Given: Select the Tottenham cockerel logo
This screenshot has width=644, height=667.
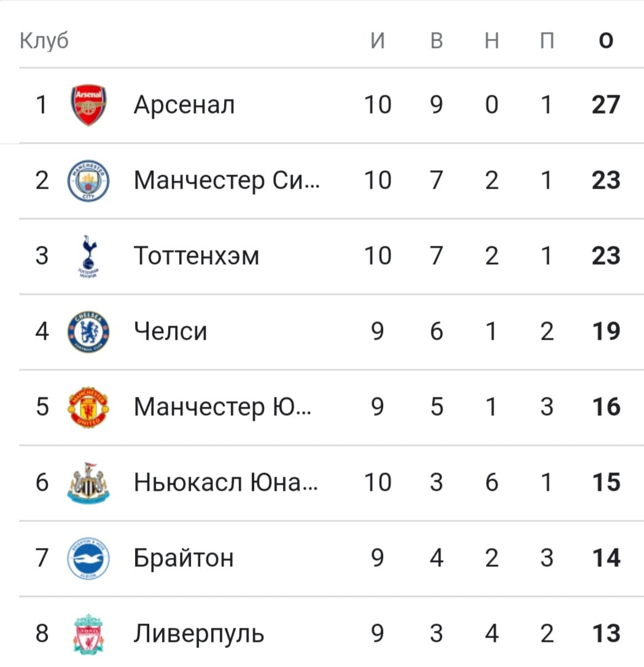Looking at the screenshot, I should point(88,256).
